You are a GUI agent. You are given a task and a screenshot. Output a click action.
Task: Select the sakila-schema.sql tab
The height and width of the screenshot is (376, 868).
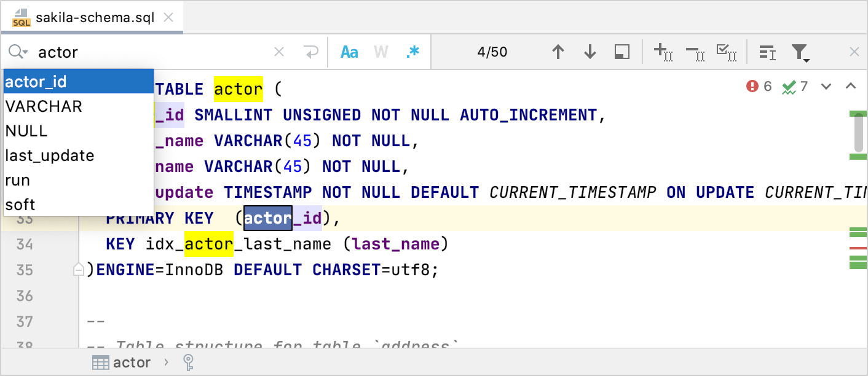click(x=91, y=17)
